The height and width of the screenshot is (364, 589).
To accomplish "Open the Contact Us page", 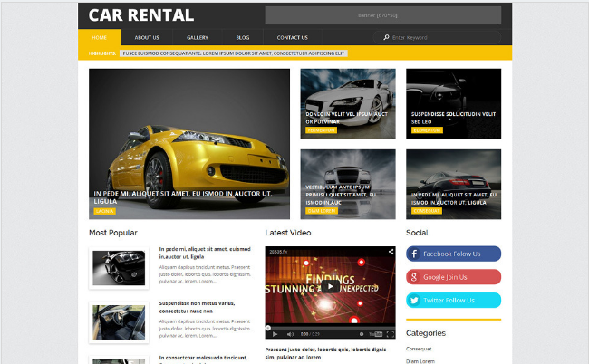I will [x=293, y=37].
